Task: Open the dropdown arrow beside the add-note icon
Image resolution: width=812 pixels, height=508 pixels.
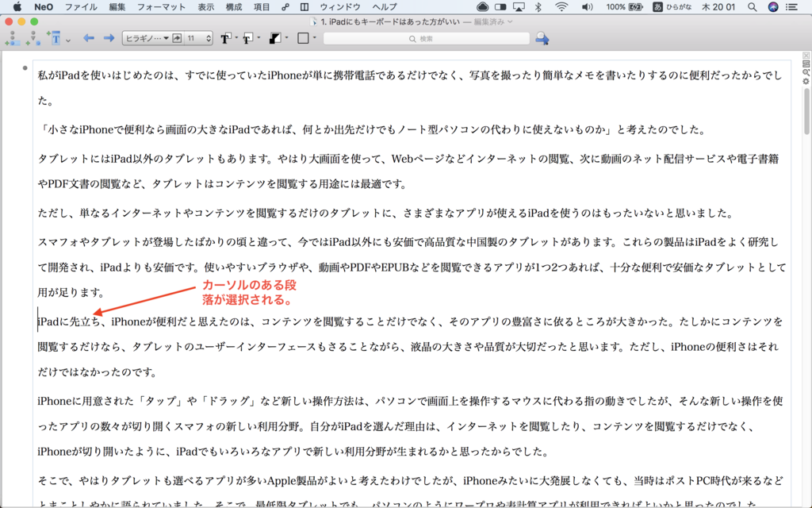Action: 68,40
